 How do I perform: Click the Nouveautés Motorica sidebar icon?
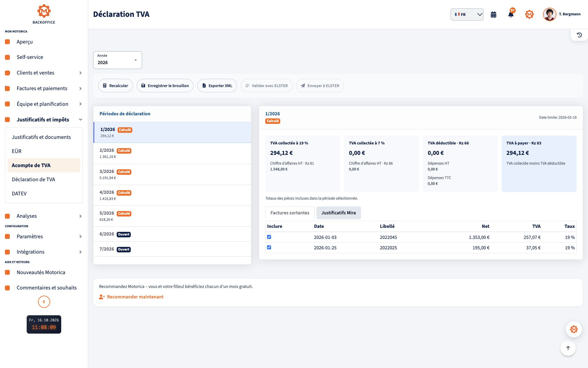tap(8, 272)
